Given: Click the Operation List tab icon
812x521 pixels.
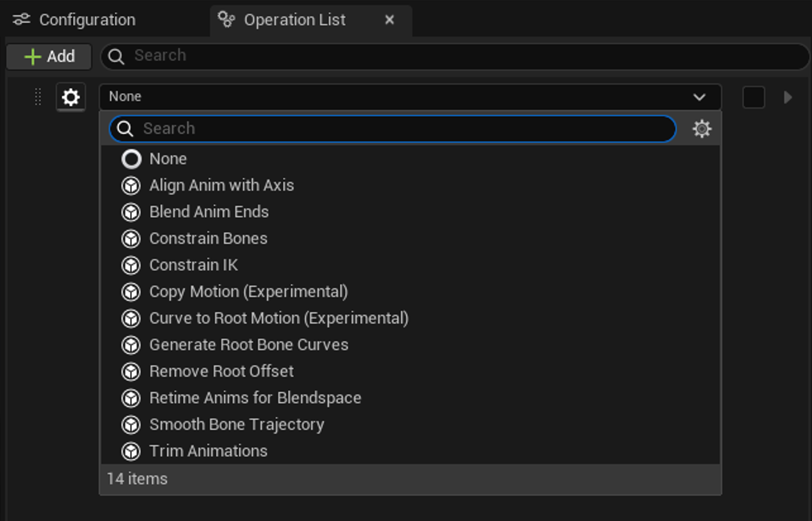Looking at the screenshot, I should coord(226,19).
